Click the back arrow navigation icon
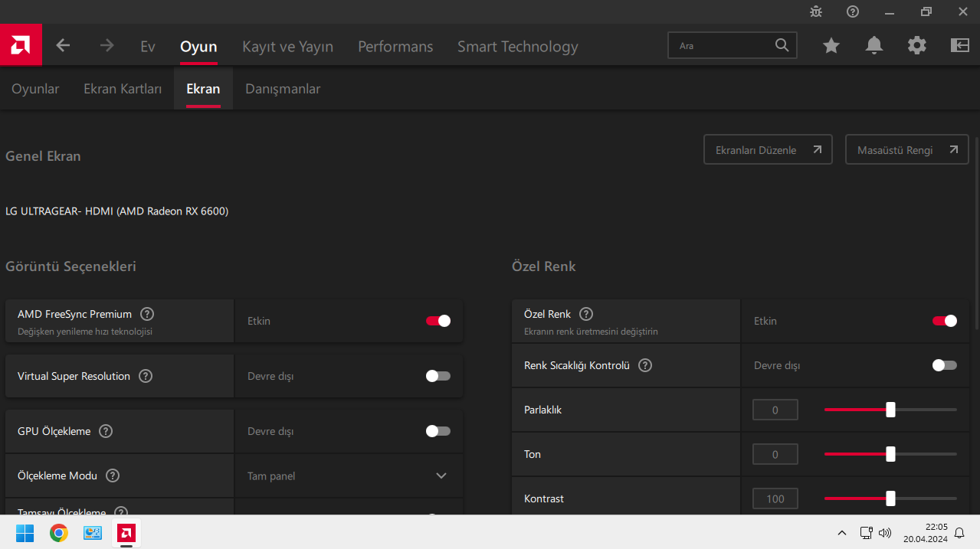Image resolution: width=980 pixels, height=549 pixels. (x=63, y=46)
